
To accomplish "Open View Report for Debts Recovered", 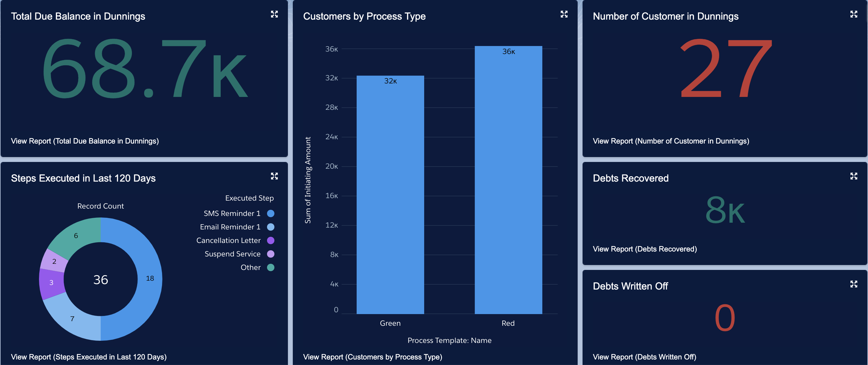I will click(645, 249).
